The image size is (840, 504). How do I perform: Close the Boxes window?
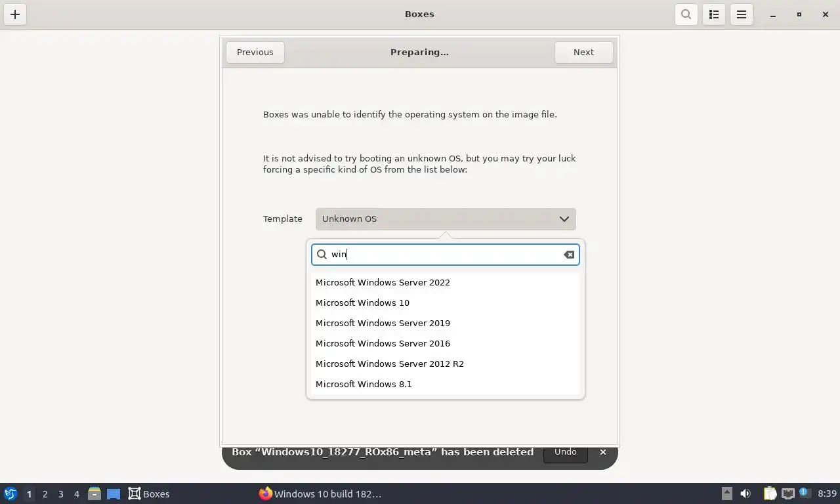pyautogui.click(x=826, y=14)
